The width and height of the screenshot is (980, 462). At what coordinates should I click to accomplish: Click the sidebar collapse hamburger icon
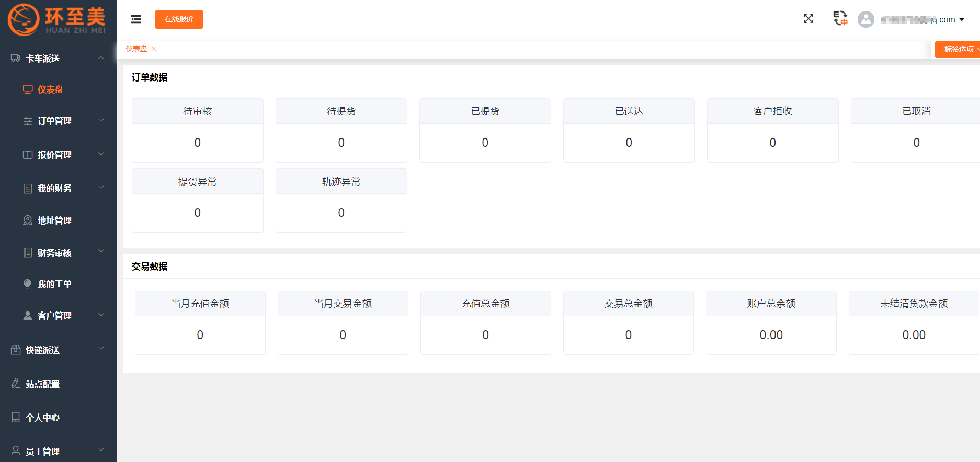point(136,19)
